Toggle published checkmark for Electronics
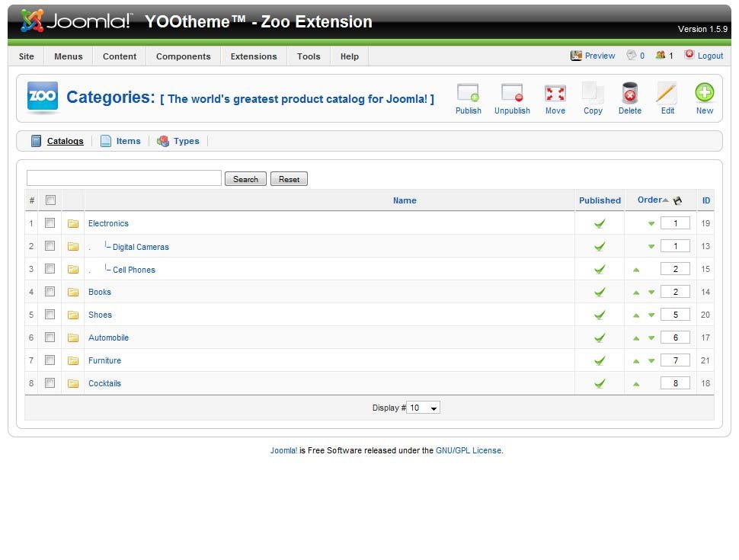Screen dimensions: 739x560 click(600, 223)
